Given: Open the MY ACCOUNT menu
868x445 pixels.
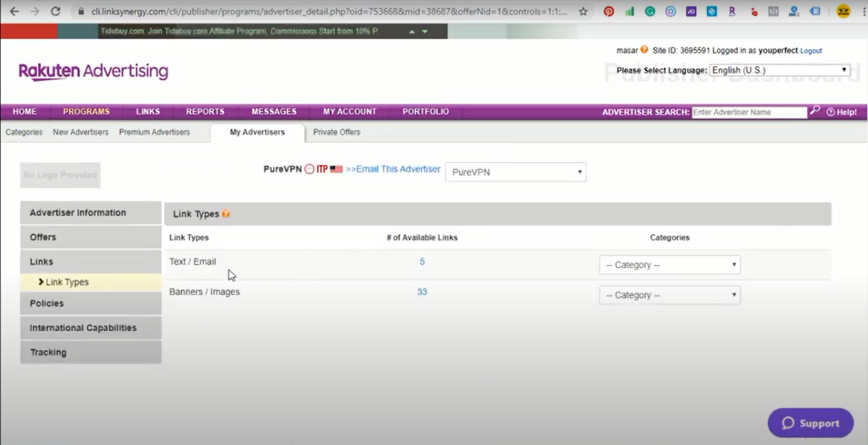Looking at the screenshot, I should point(350,112).
